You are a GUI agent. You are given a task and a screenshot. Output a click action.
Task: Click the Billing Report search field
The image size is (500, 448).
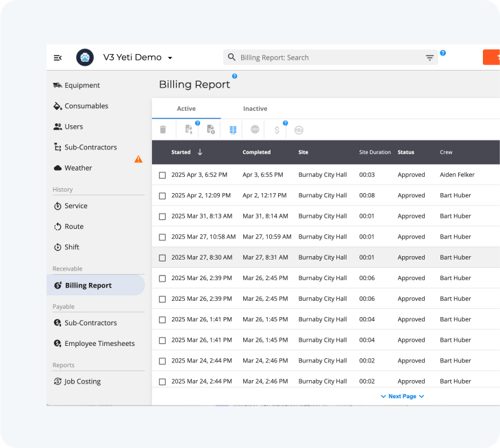(x=330, y=58)
